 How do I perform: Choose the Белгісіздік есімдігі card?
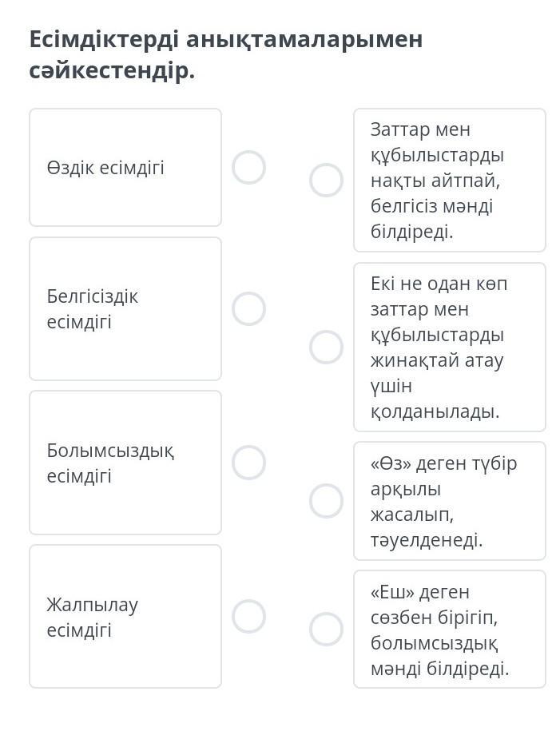(x=125, y=309)
